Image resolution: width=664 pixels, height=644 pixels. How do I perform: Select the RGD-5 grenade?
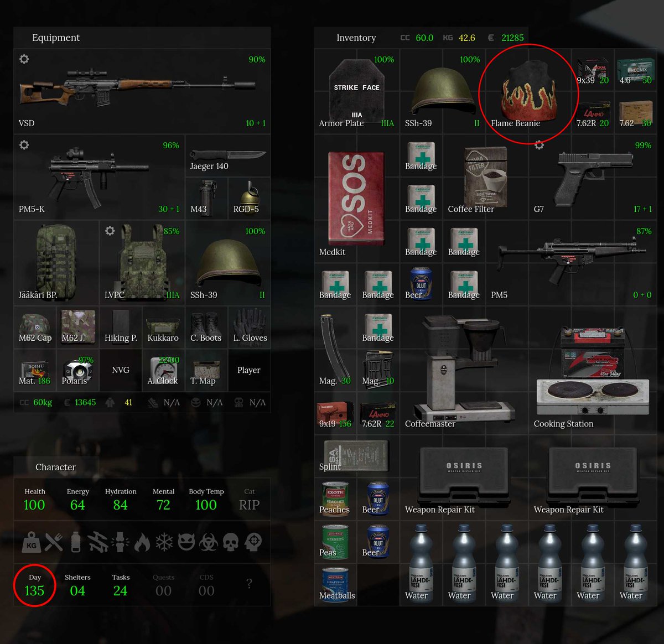[249, 198]
